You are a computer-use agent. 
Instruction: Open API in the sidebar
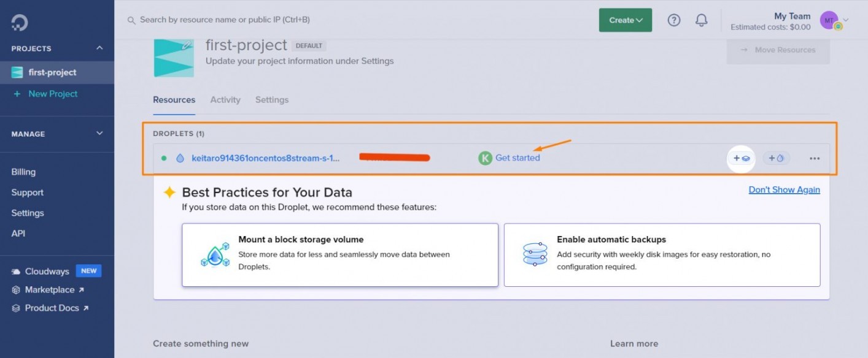pos(18,234)
